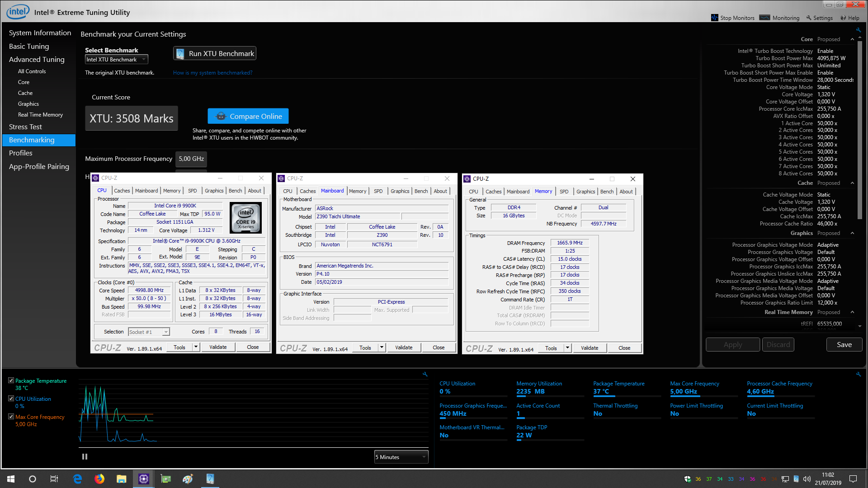Click the Compare Online button
The image size is (868, 488).
point(248,116)
